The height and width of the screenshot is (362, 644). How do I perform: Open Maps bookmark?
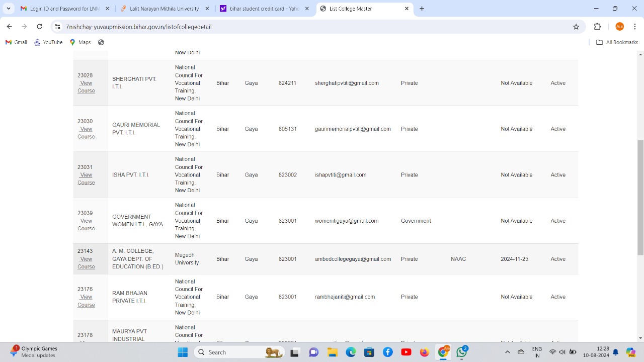(x=80, y=42)
